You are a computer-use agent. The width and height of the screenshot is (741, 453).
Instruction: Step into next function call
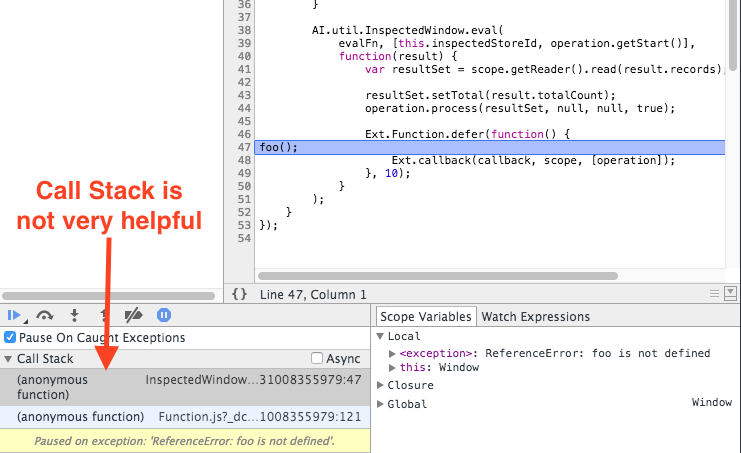point(74,315)
